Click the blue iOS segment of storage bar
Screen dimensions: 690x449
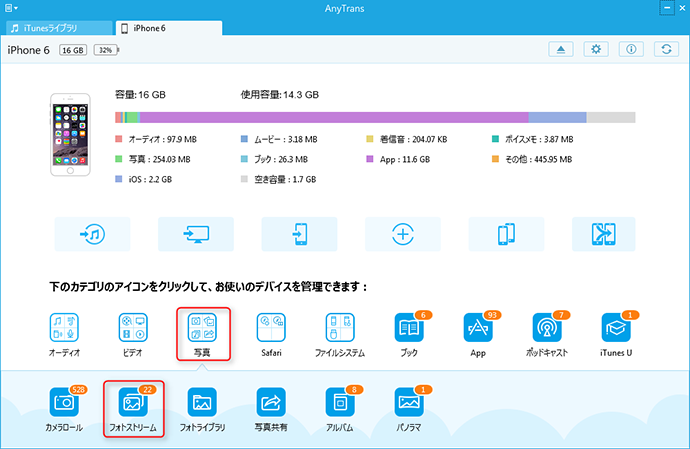[x=557, y=118]
